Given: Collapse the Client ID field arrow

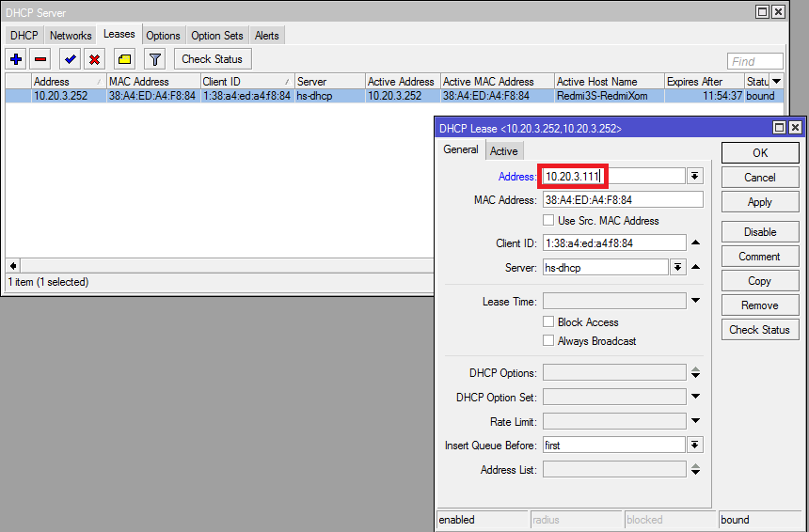Looking at the screenshot, I should tap(695, 243).
